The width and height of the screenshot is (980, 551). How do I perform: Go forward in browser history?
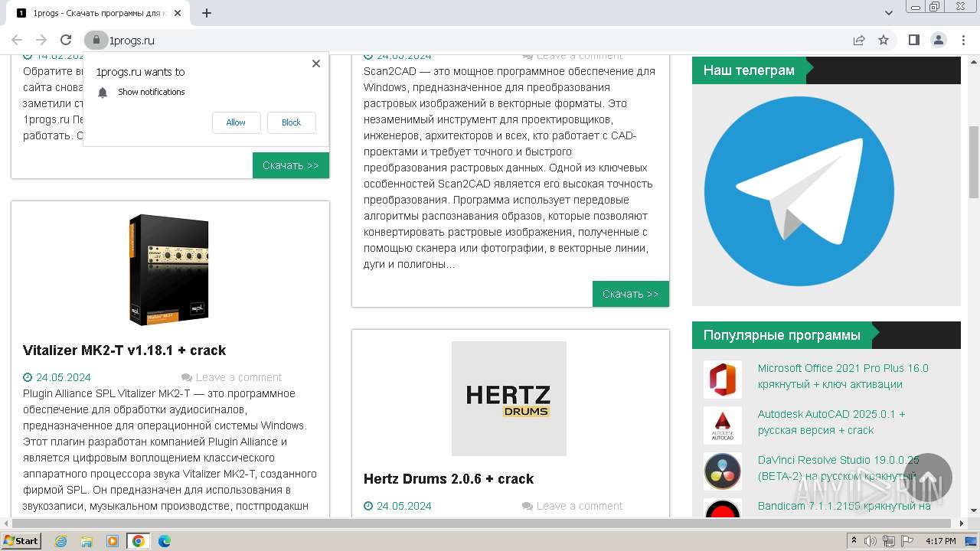[41, 40]
